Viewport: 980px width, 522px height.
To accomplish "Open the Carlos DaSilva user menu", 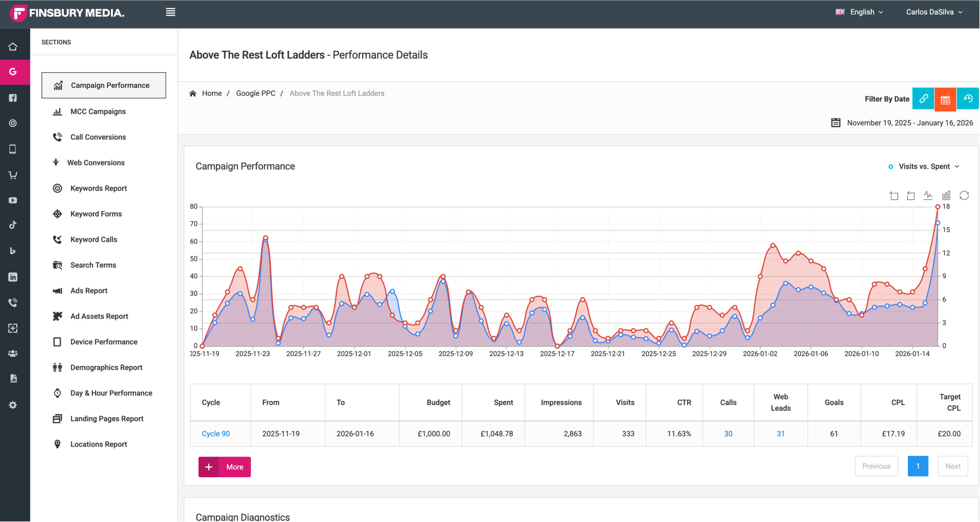I will coord(934,12).
